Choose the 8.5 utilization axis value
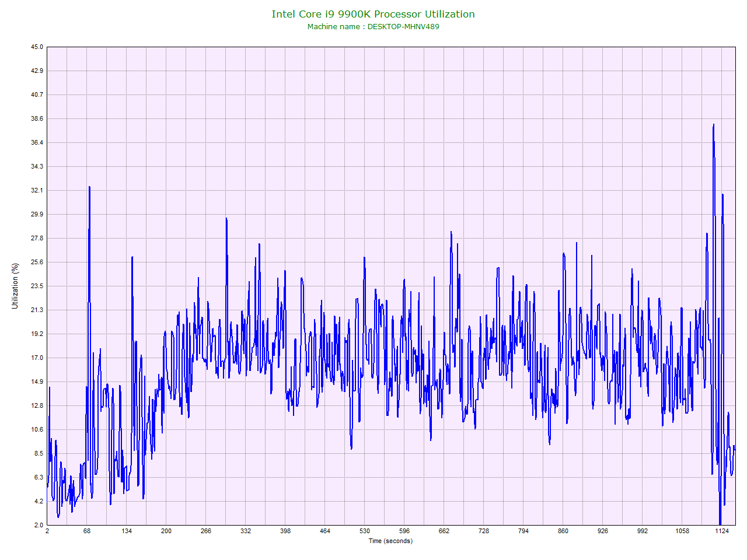 click(39, 453)
